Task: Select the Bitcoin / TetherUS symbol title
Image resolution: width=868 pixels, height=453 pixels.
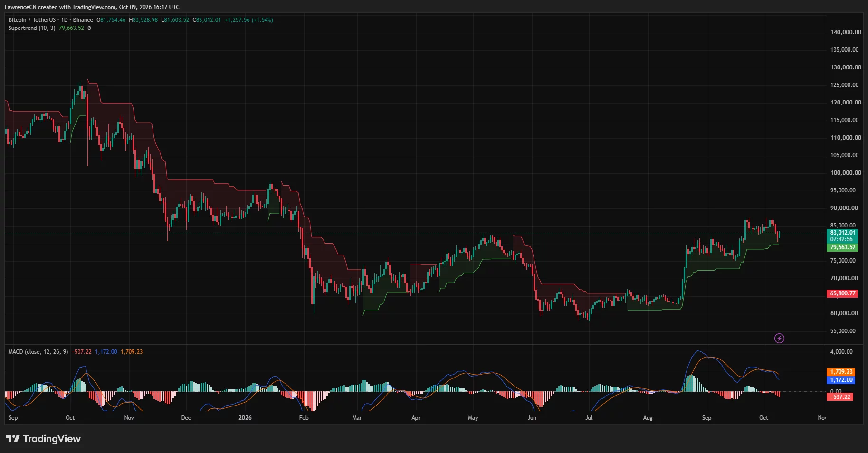Action: (32, 20)
